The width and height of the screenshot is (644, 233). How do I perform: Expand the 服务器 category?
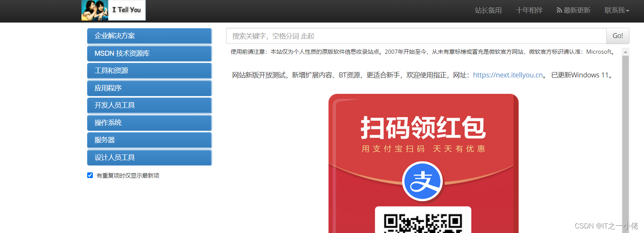(149, 140)
